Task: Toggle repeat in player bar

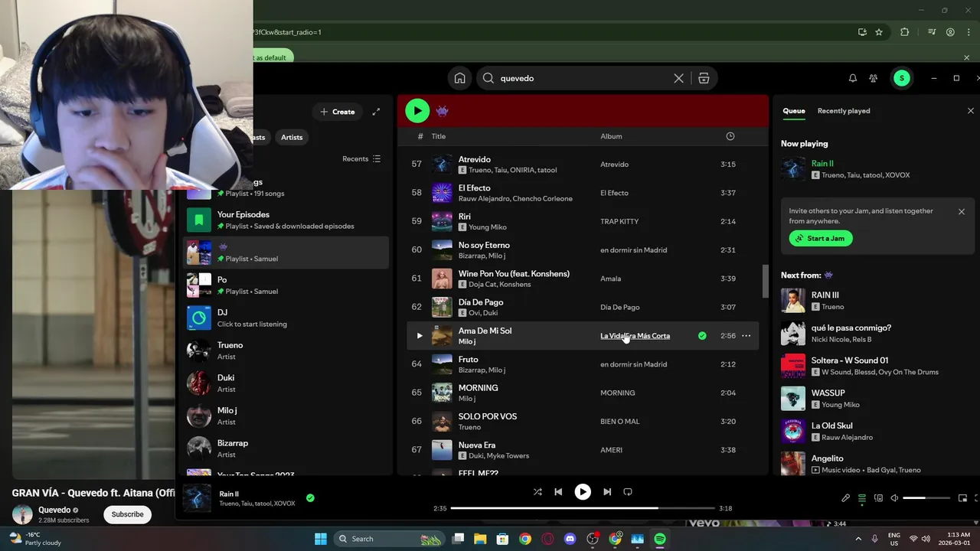Action: (x=628, y=492)
